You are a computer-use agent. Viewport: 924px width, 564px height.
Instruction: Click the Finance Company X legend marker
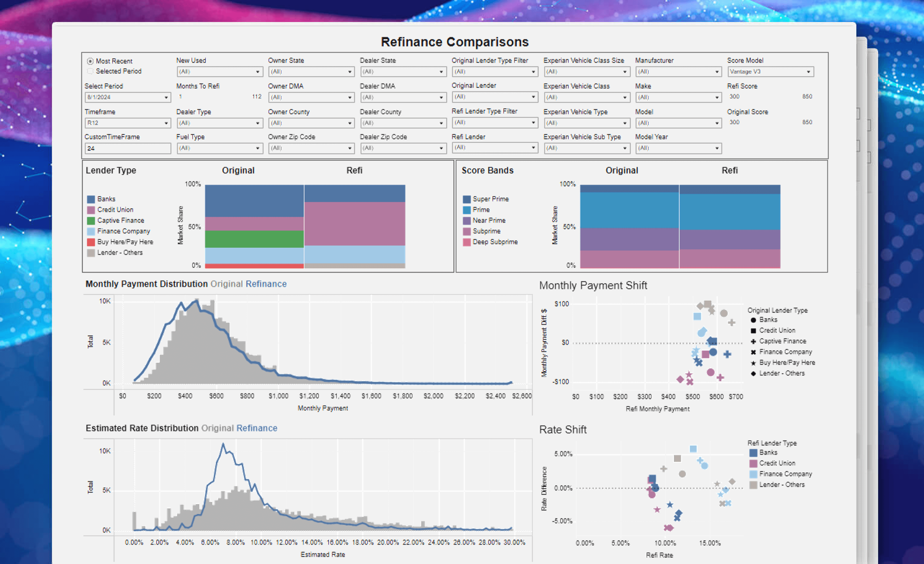753,352
